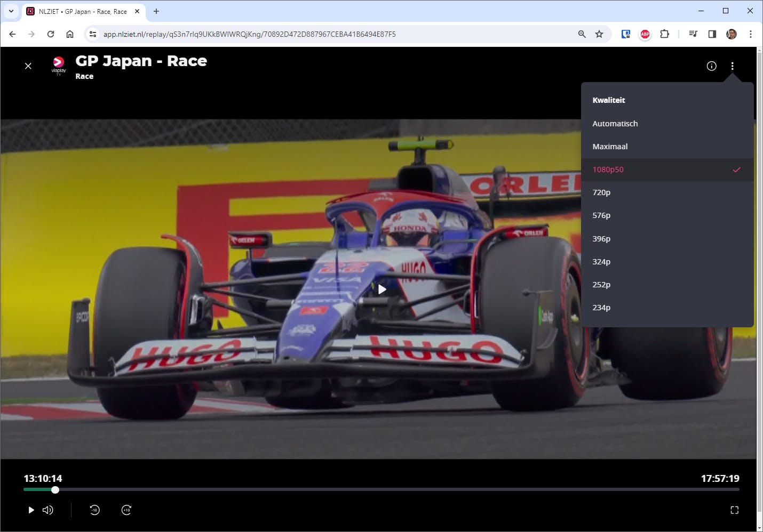
Task: Click the Viaplay TV channel logo
Action: point(59,66)
